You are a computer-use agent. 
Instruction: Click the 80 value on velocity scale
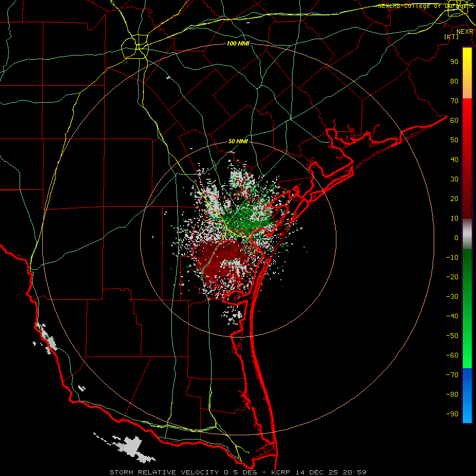click(x=454, y=81)
